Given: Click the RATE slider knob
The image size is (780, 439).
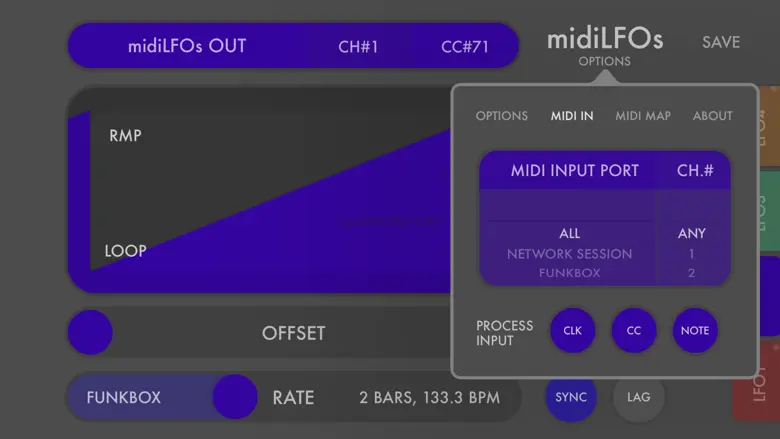Looking at the screenshot, I should tap(235, 397).
